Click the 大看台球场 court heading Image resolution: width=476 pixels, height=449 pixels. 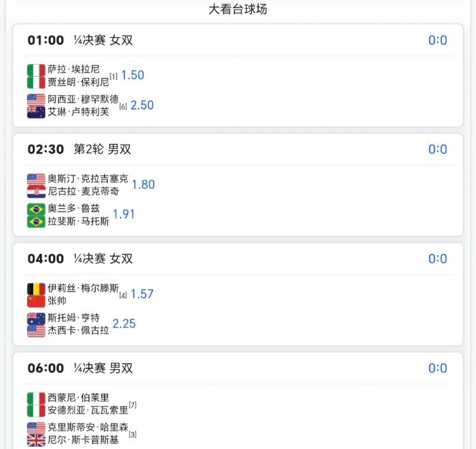pos(237,10)
